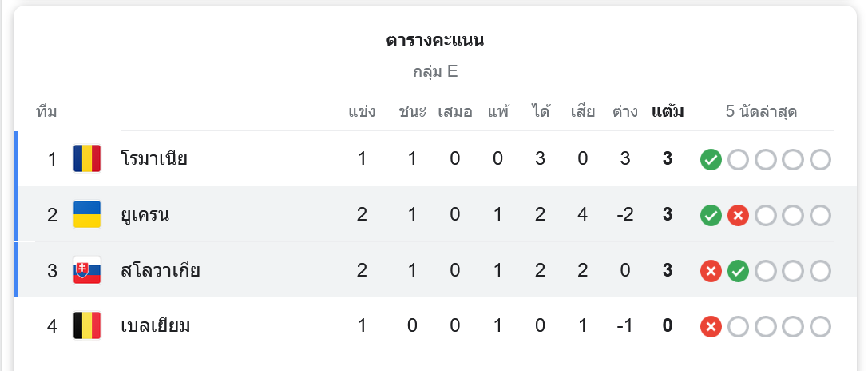Select the เบลเยียม team name
Screen dimensions: 868x371
click(x=156, y=325)
